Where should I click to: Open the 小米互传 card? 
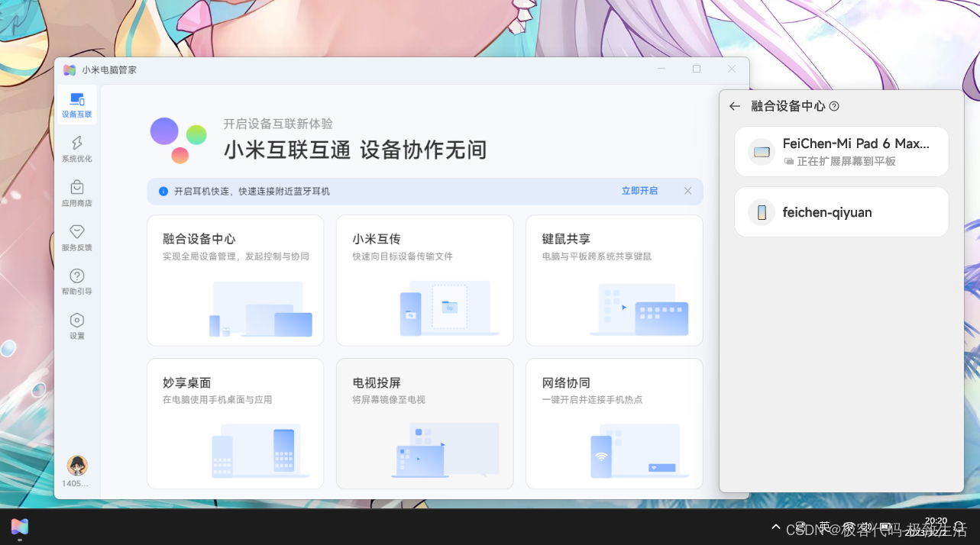pyautogui.click(x=425, y=280)
